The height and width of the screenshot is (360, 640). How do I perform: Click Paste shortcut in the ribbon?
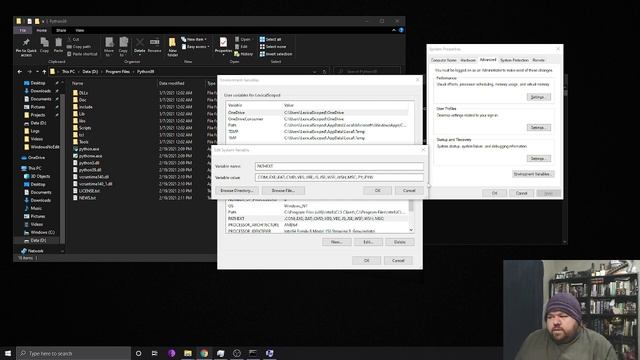[82, 54]
